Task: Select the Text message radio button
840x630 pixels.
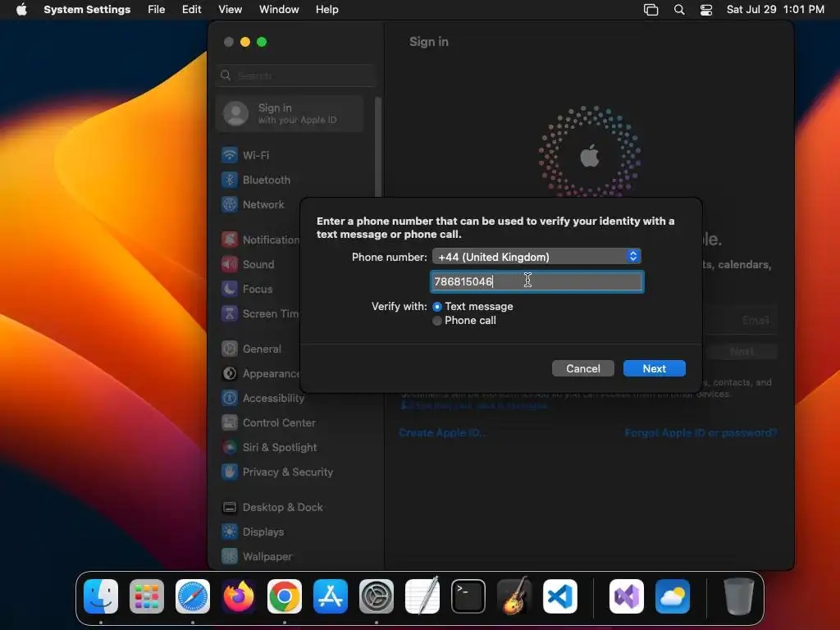Action: tap(437, 307)
